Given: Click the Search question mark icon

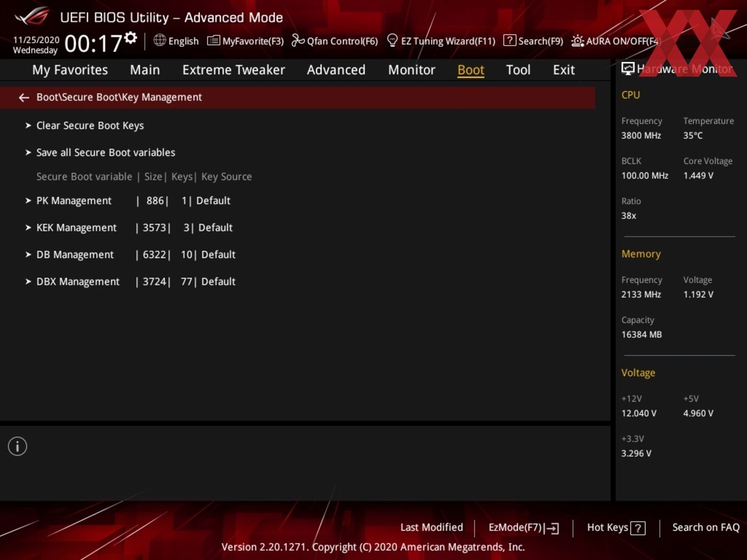Looking at the screenshot, I should 510,40.
